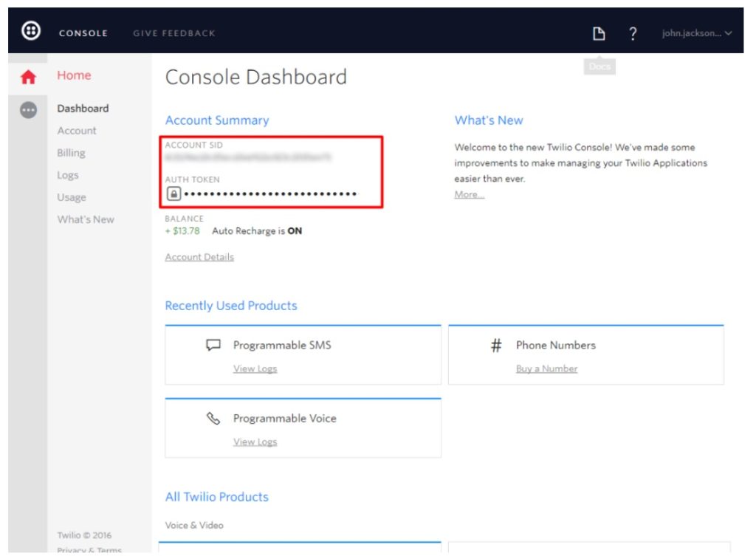756x556 pixels.
Task: Click the masked Auth Token dots
Action: click(270, 194)
